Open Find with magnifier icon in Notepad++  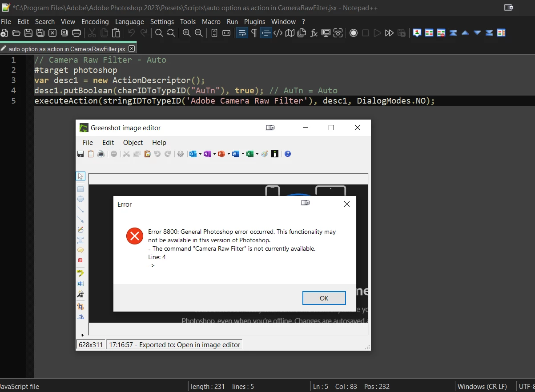(159, 33)
